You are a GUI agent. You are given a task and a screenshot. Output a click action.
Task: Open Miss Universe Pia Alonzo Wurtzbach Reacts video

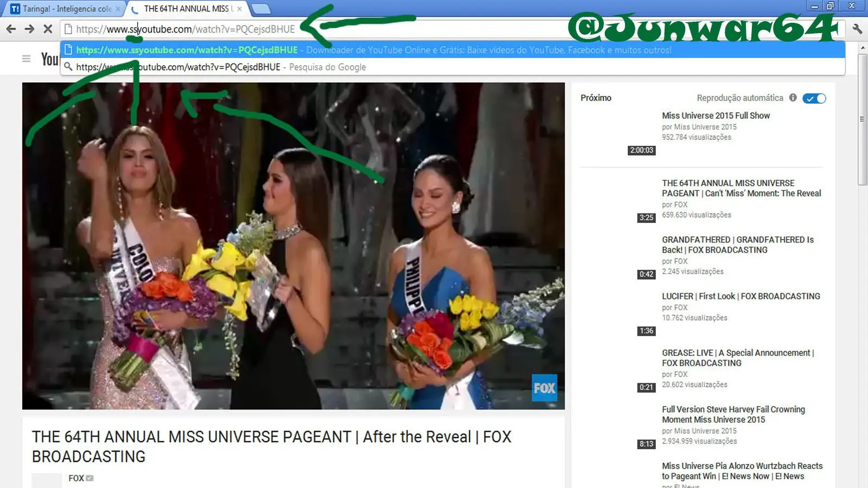click(742, 471)
